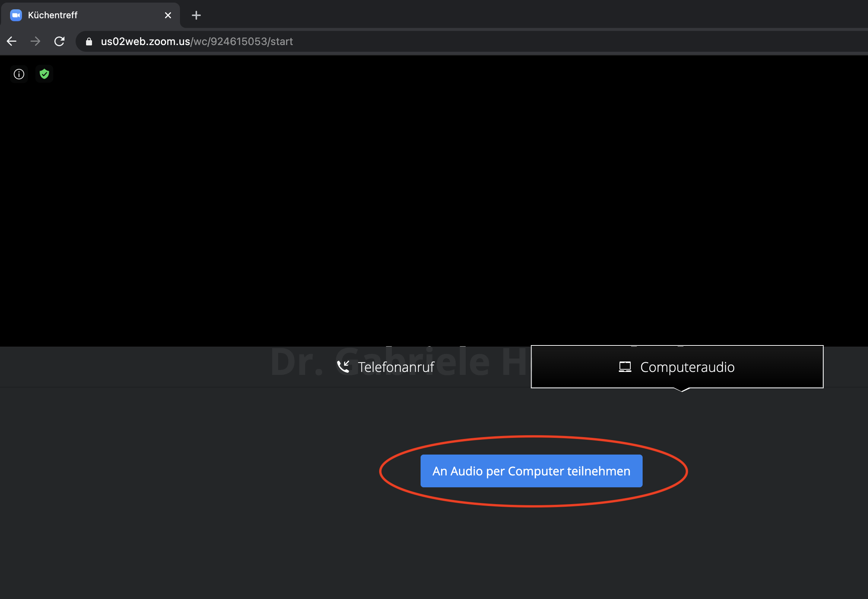
Task: Select the Computeraudio tab
Action: 687,367
